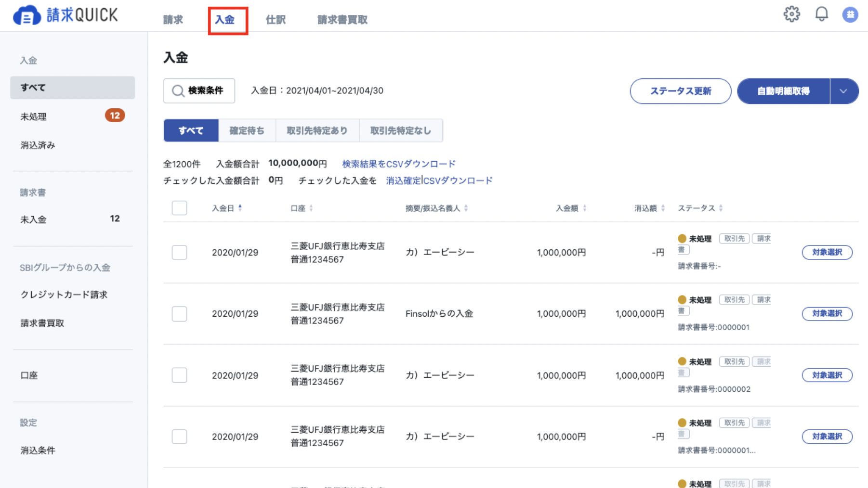Check the row checkbox for 請求書番号:0000002
Viewport: 868px width, 488px height.
(x=179, y=375)
